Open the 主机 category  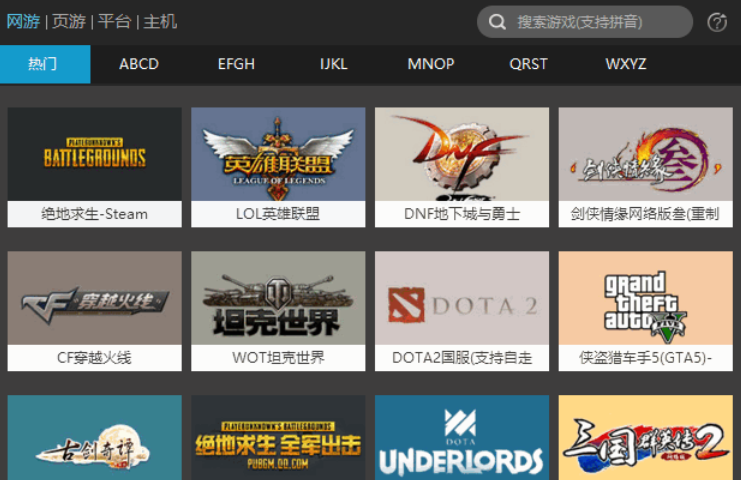coord(160,21)
